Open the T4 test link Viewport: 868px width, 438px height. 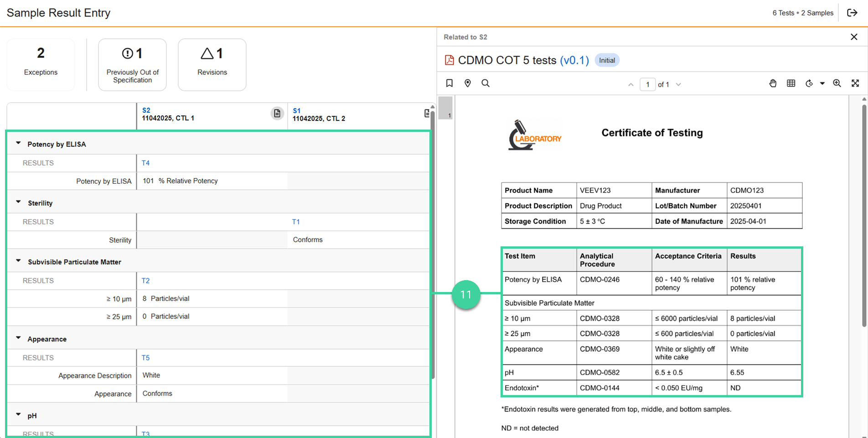[145, 163]
